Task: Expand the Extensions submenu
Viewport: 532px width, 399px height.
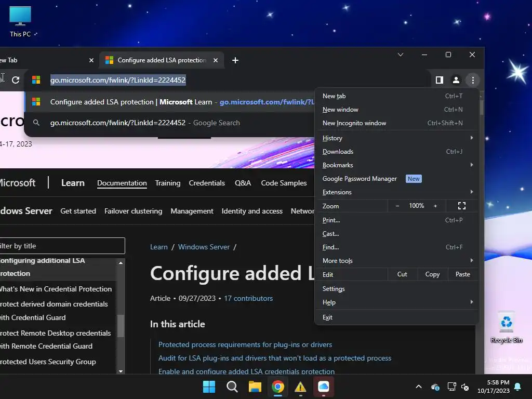Action: coord(396,192)
